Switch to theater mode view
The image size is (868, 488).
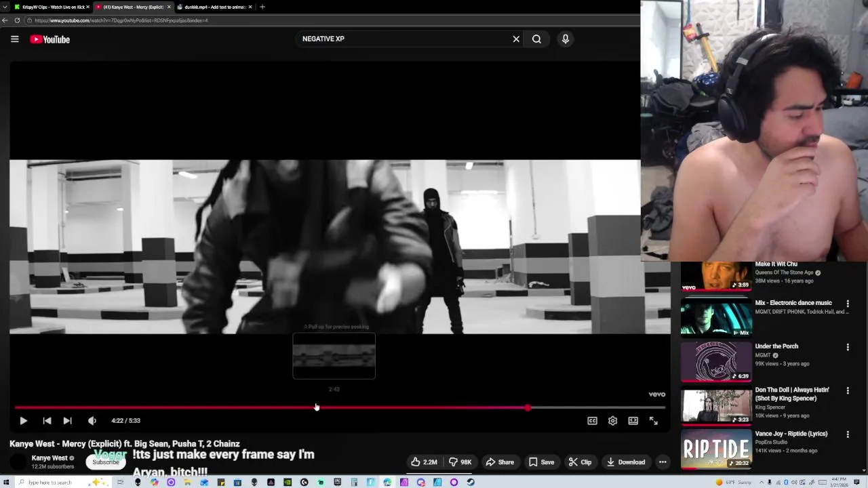633,421
